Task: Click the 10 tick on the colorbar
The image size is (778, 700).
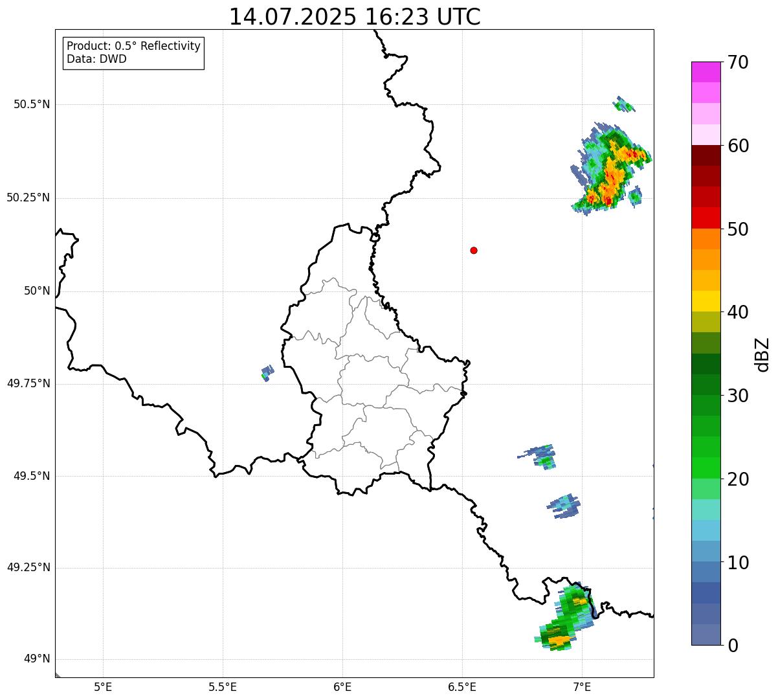Action: click(739, 562)
